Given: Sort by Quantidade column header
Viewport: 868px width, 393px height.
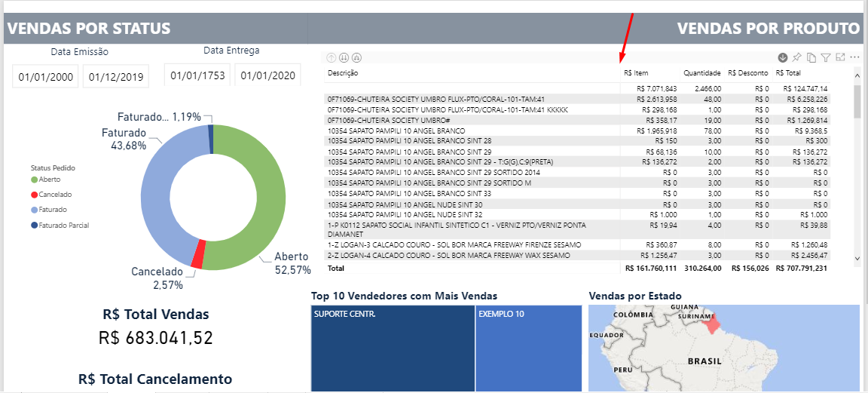Looking at the screenshot, I should coord(702,72).
